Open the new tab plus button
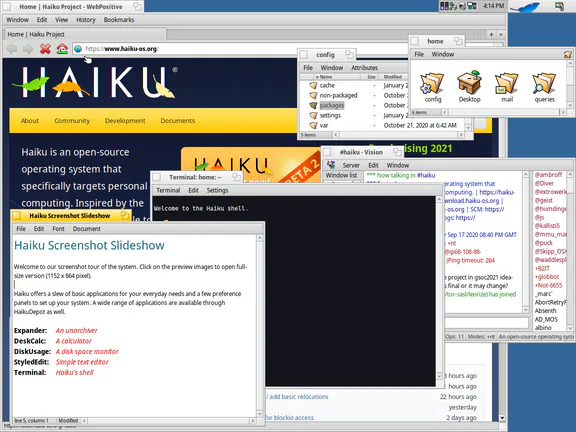 [492, 34]
